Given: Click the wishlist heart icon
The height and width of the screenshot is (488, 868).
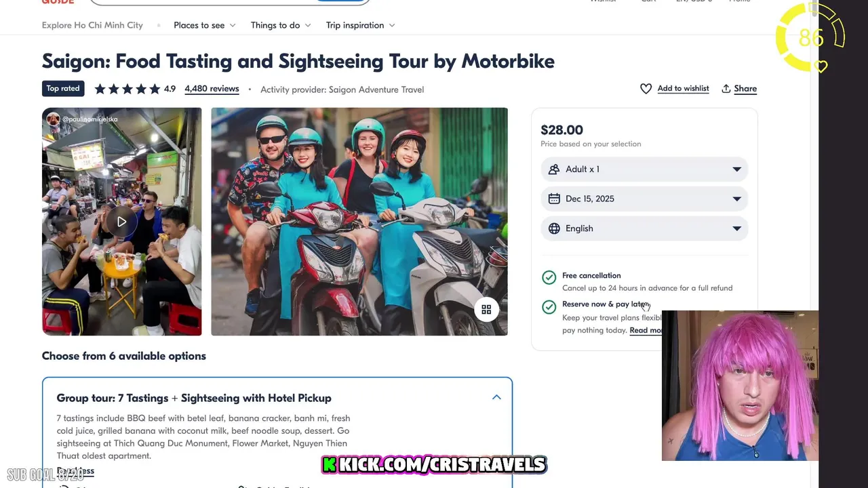Looking at the screenshot, I should pos(646,89).
